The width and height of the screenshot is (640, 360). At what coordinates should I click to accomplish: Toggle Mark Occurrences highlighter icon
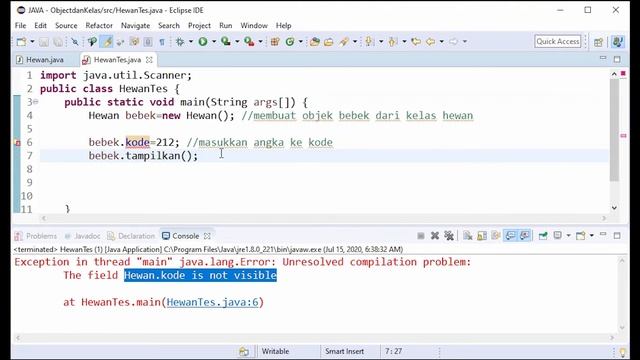click(x=107, y=42)
